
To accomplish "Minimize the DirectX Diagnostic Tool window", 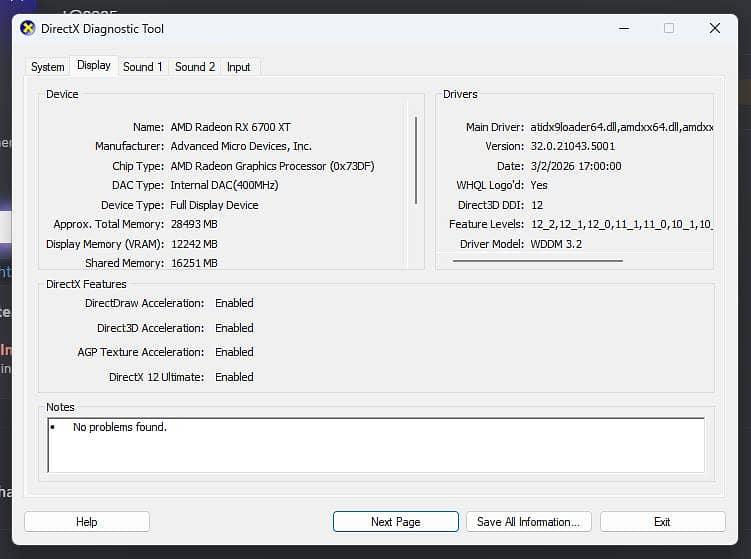I will [x=624, y=29].
